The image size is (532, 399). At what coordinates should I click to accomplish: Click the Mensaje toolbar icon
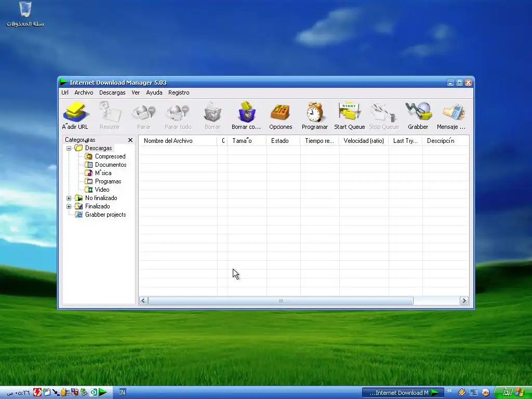click(451, 116)
